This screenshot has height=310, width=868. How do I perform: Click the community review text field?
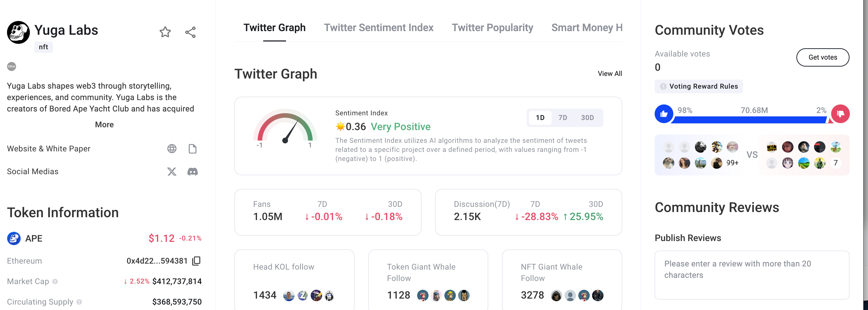(x=752, y=275)
